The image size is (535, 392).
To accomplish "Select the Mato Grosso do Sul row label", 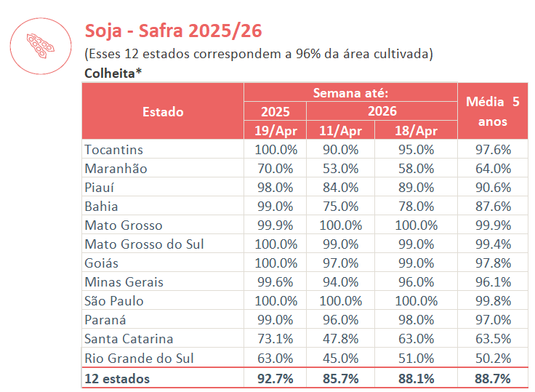I will point(144,244).
